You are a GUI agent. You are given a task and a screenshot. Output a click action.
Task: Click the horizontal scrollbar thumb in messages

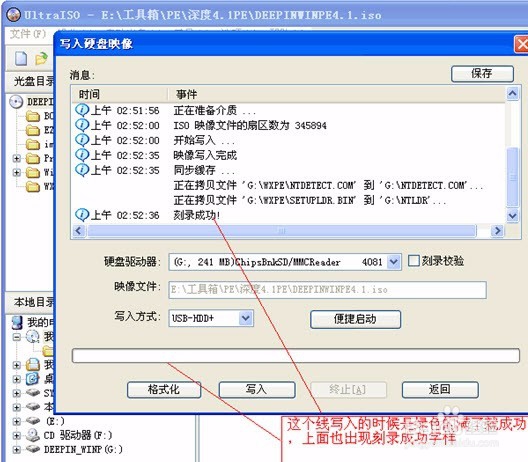[x=282, y=231]
